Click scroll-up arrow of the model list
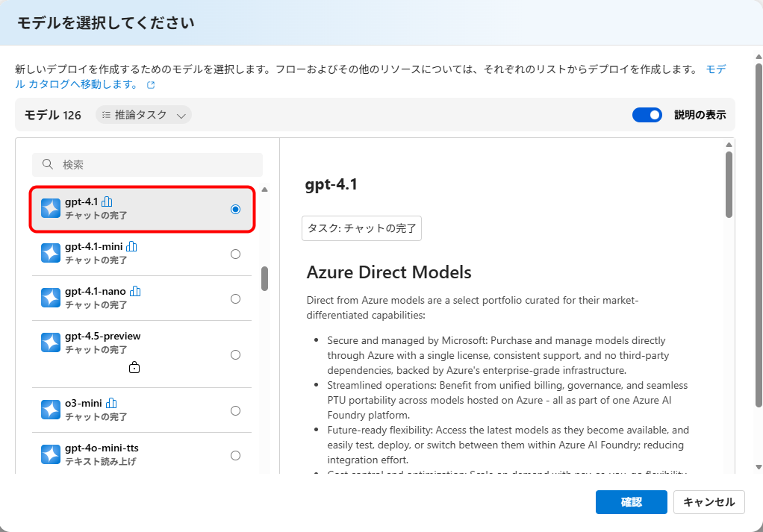This screenshot has width=763, height=532. click(264, 190)
